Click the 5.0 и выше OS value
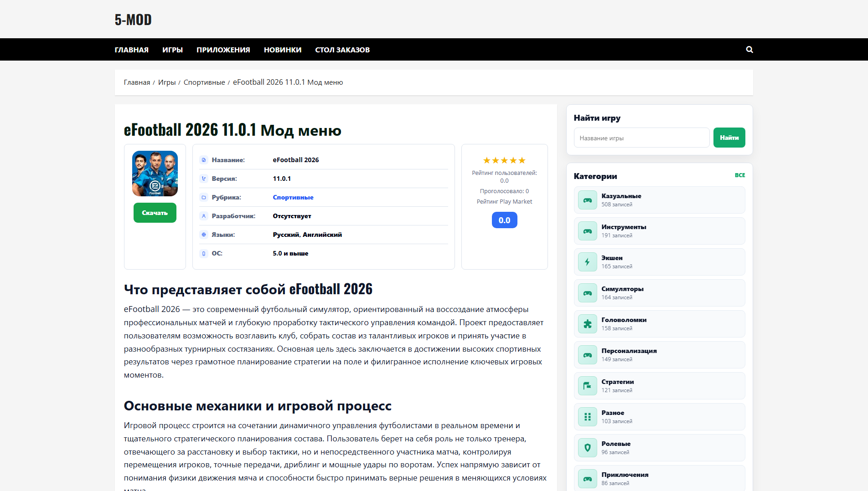 (x=290, y=254)
